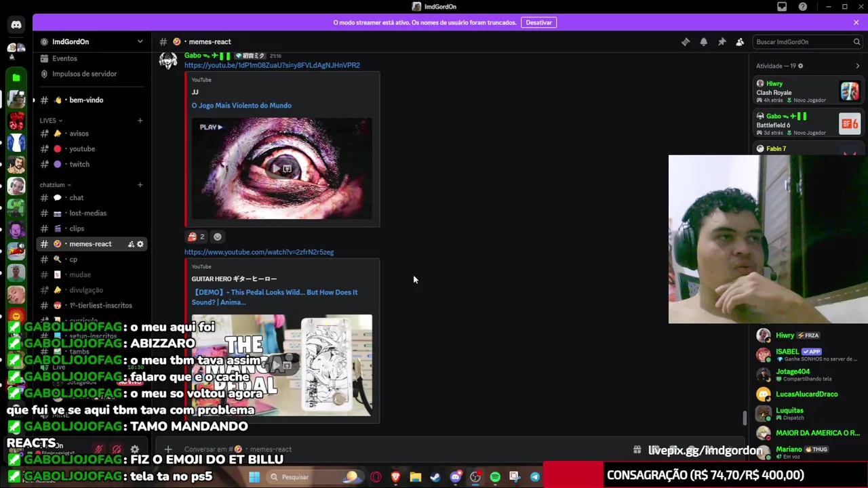
Task: Open Clash Royale game thumbnail
Action: point(850,91)
